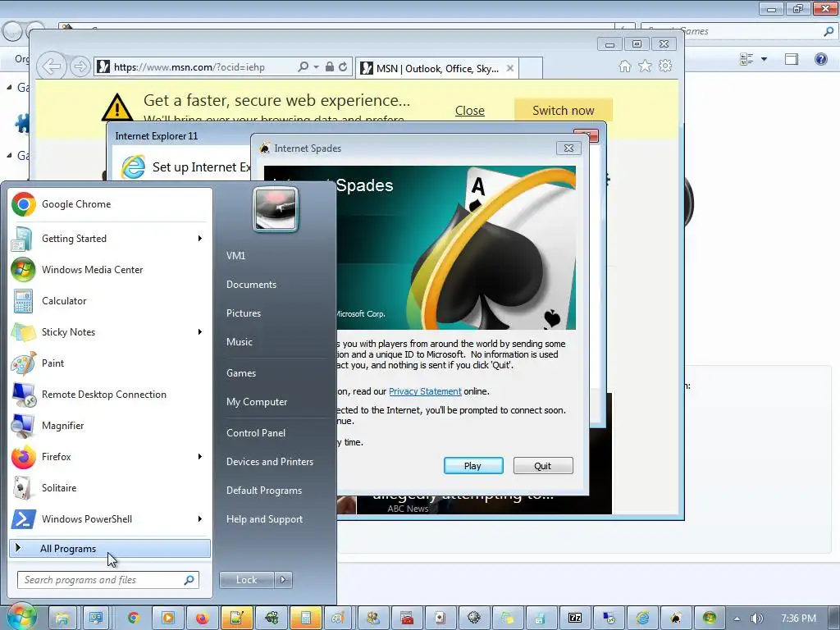This screenshot has width=840, height=630.
Task: Open Devices and Printers from Start menu
Action: coord(269,462)
